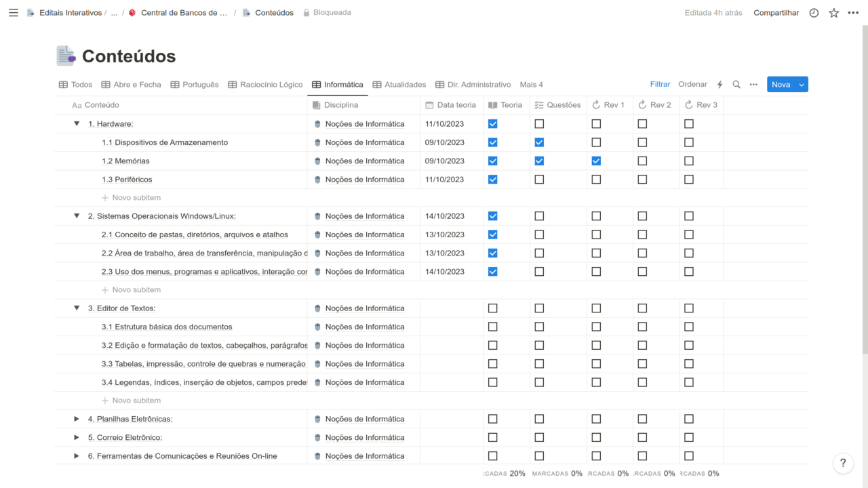The width and height of the screenshot is (868, 488).
Task: Switch to the Português tab
Action: pos(195,85)
